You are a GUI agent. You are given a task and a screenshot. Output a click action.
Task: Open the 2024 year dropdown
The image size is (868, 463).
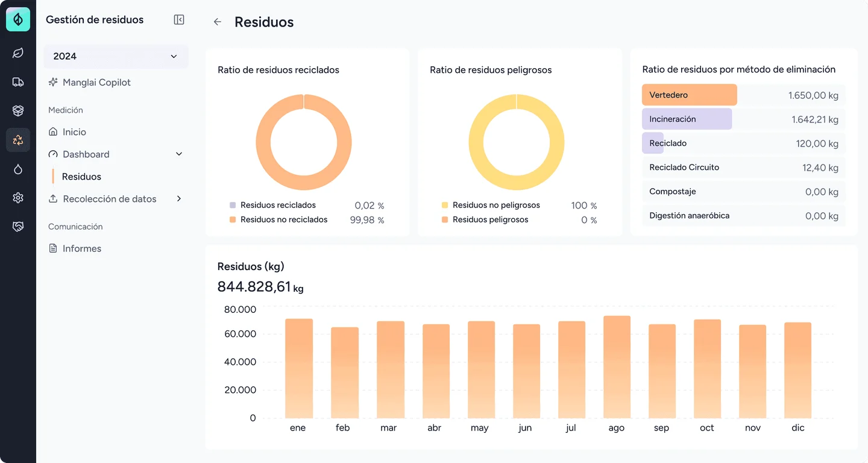[x=116, y=57]
